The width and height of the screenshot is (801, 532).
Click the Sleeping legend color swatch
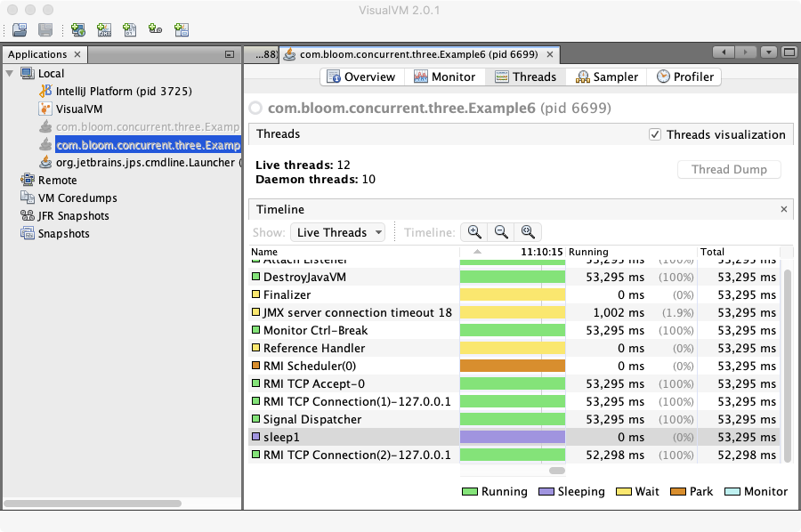coord(546,492)
